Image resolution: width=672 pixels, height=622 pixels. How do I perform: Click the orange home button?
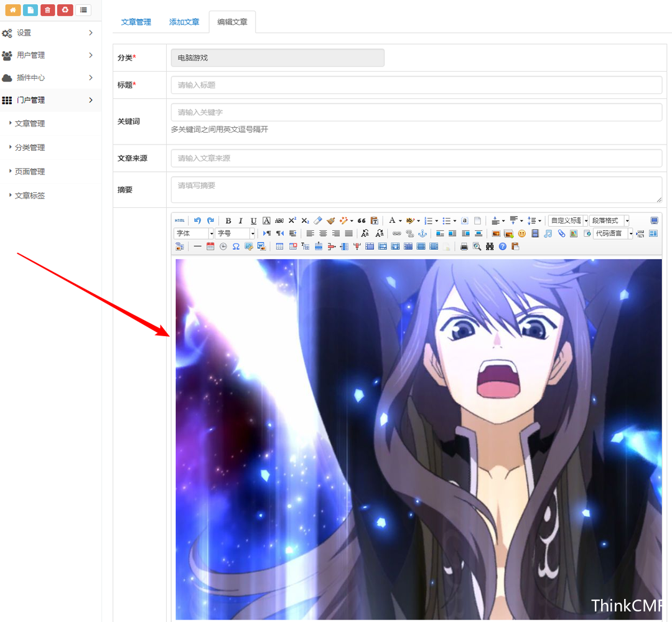[13, 10]
